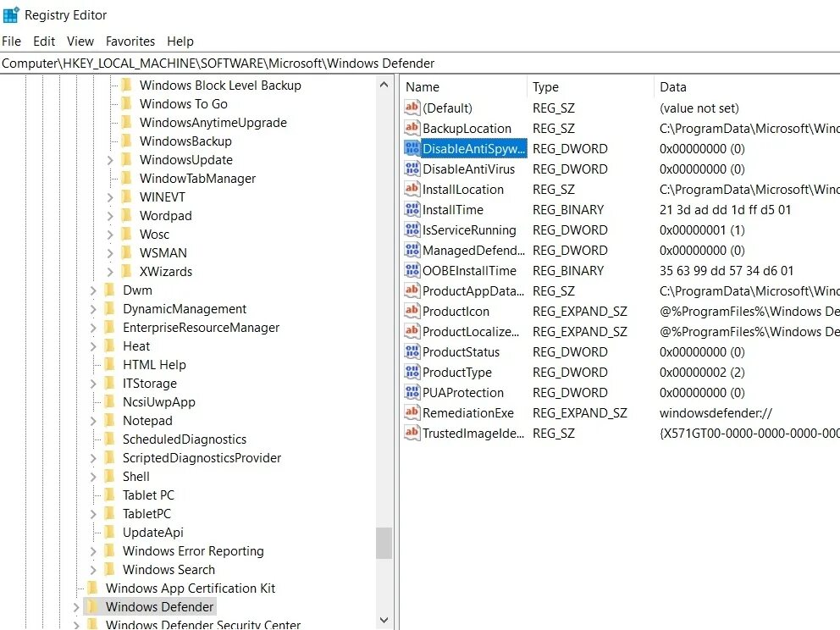This screenshot has width=840, height=630.
Task: Select the Windows To Go key
Action: pos(183,104)
